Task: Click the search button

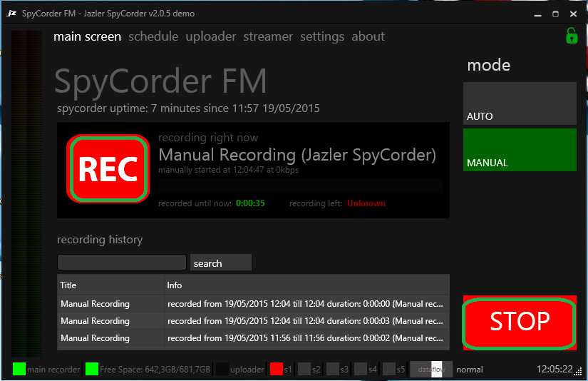Action: tap(221, 263)
